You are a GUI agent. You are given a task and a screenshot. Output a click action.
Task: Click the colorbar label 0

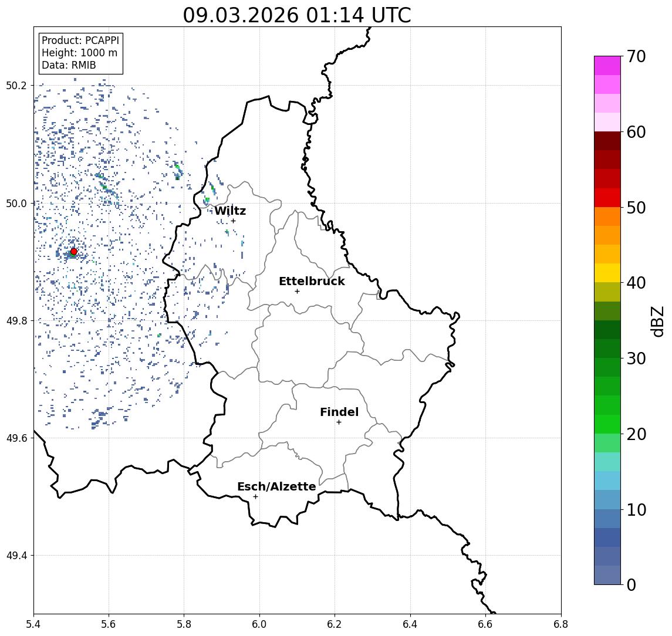coord(632,584)
